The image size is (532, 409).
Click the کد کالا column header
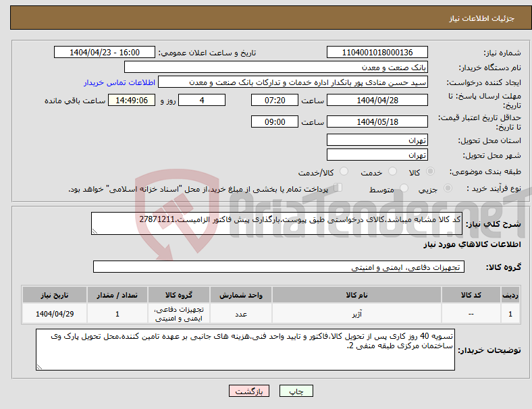tap(471, 295)
